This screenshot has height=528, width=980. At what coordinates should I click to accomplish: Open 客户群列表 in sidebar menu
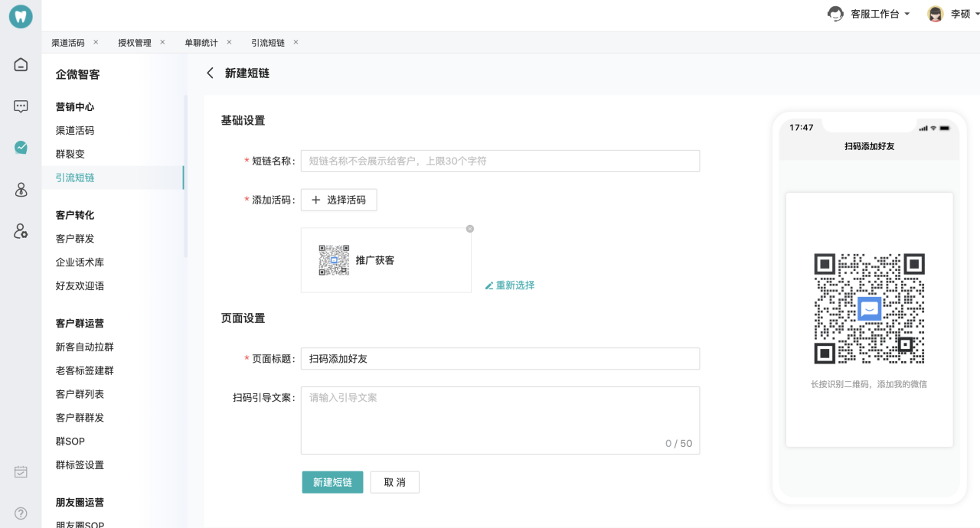point(80,394)
